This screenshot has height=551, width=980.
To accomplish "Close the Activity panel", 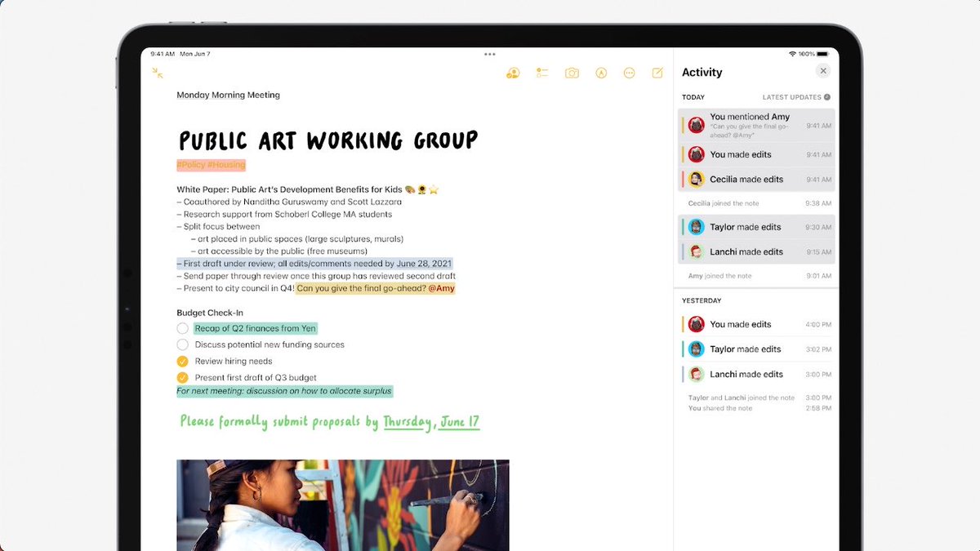I will tap(823, 71).
